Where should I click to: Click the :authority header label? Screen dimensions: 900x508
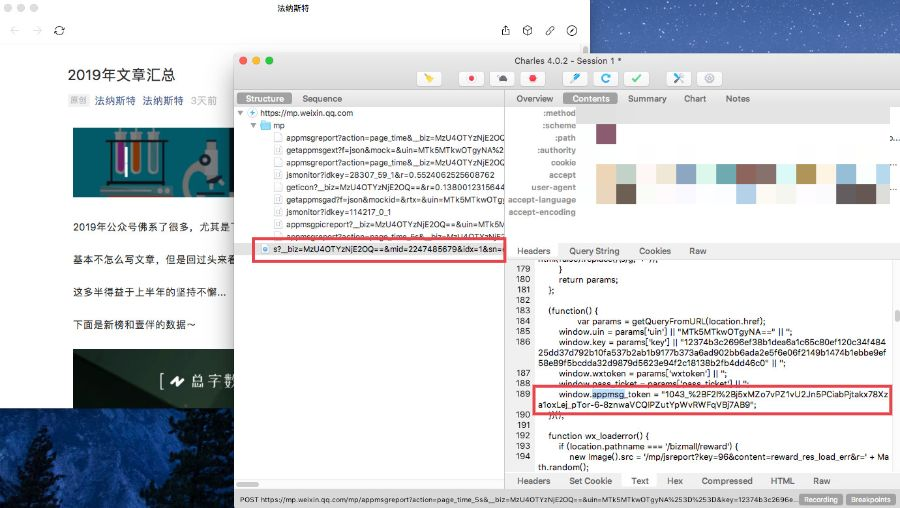(x=556, y=150)
